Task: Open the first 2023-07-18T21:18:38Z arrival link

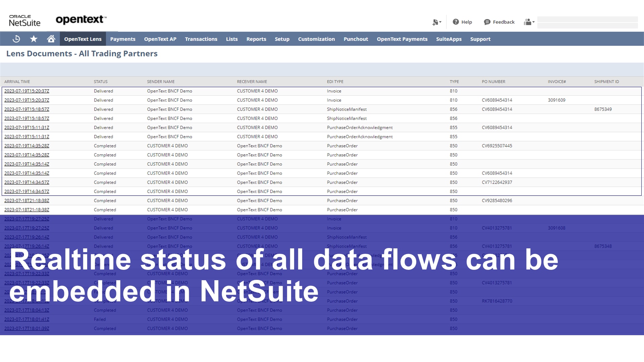Action: pos(27,200)
